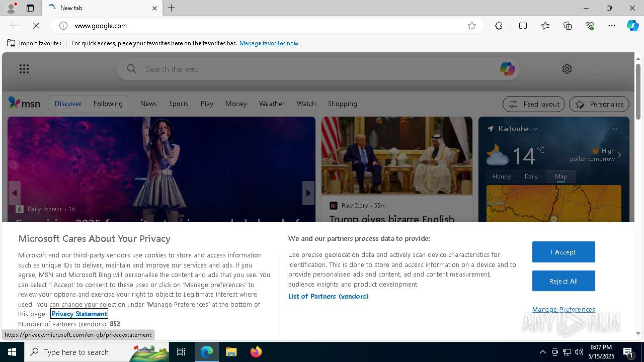This screenshot has width=644, height=362.
Task: Stop loading the page
Action: (x=36, y=26)
